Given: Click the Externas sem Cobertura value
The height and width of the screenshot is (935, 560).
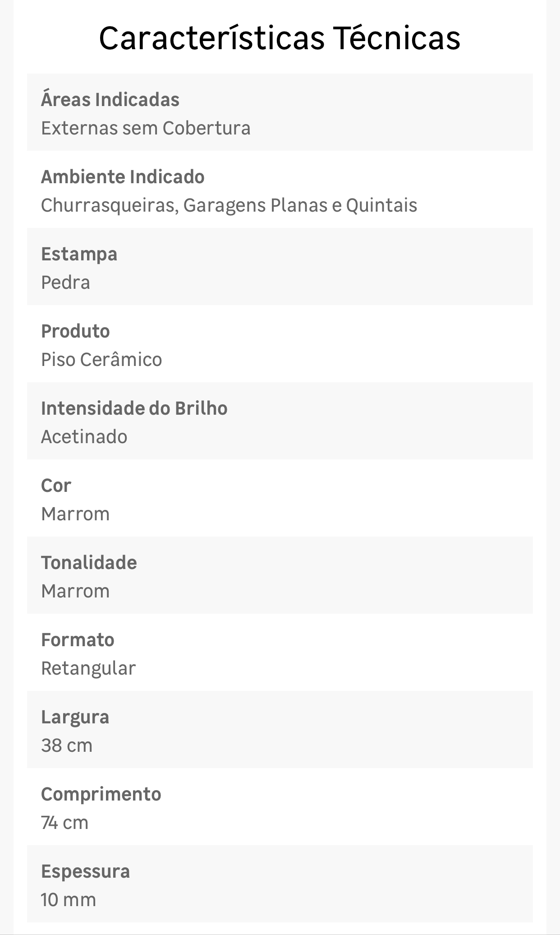Looking at the screenshot, I should 146,128.
